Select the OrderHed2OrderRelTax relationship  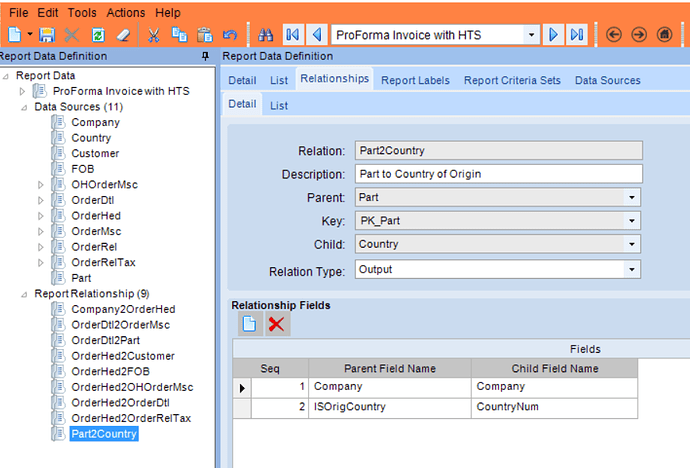click(x=131, y=418)
